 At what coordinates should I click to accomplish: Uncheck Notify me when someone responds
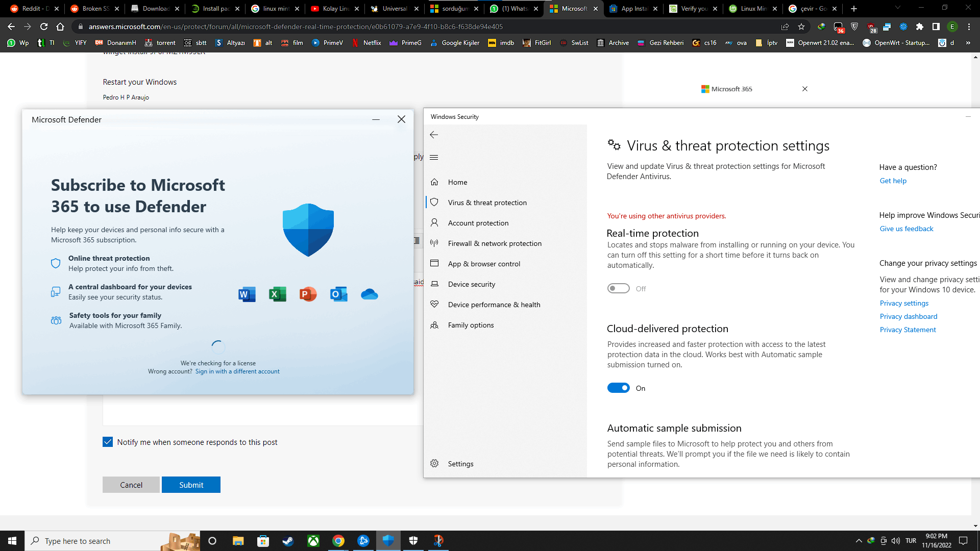coord(108,442)
